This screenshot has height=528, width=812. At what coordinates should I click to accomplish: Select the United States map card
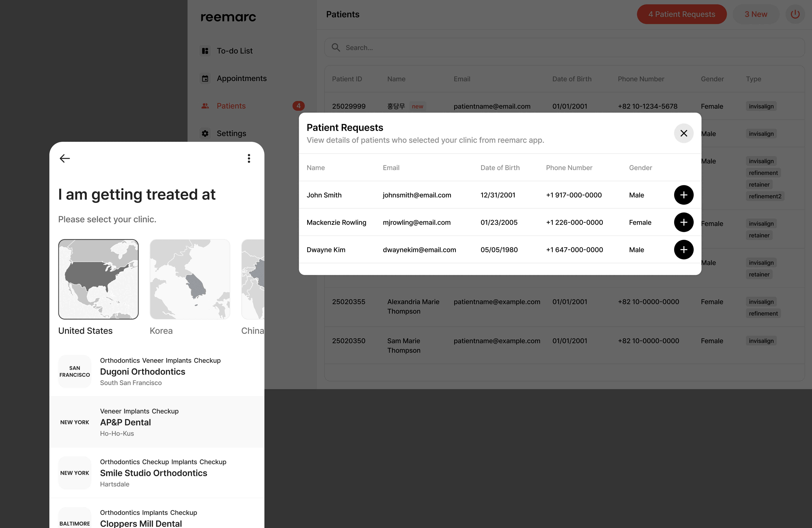point(98,279)
